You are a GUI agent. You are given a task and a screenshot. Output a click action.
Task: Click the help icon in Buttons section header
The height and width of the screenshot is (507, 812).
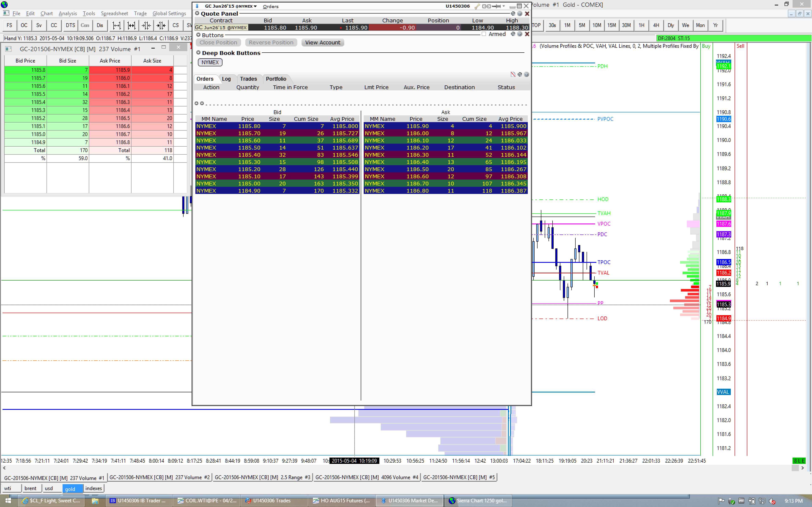[520, 34]
